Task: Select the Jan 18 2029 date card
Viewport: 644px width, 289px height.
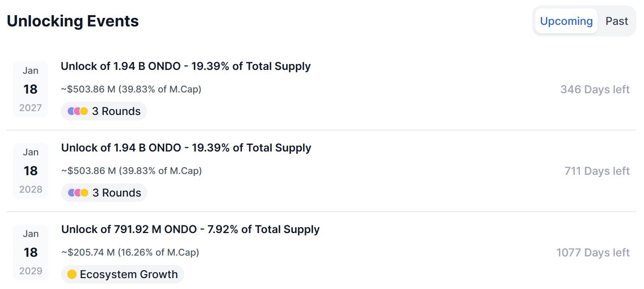Action: pyautogui.click(x=31, y=252)
